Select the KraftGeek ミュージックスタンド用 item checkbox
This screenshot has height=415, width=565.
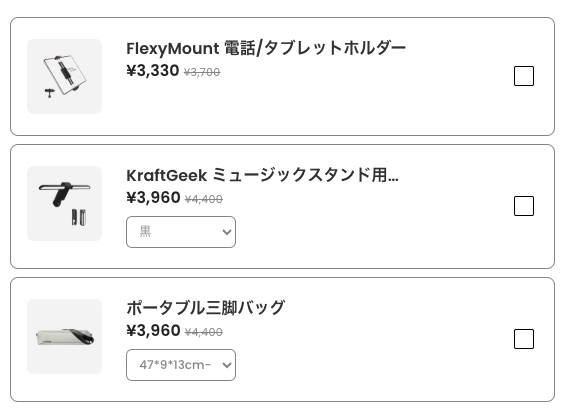[x=524, y=206]
